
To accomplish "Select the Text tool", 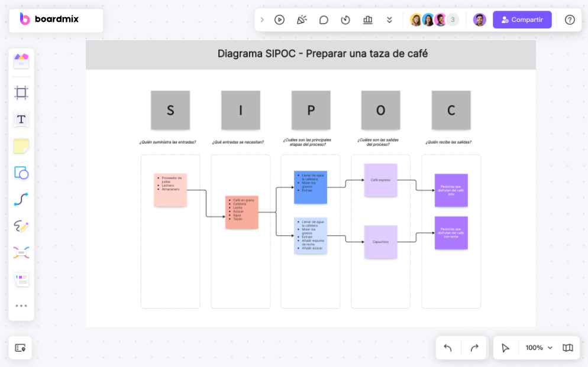I will coord(21,119).
